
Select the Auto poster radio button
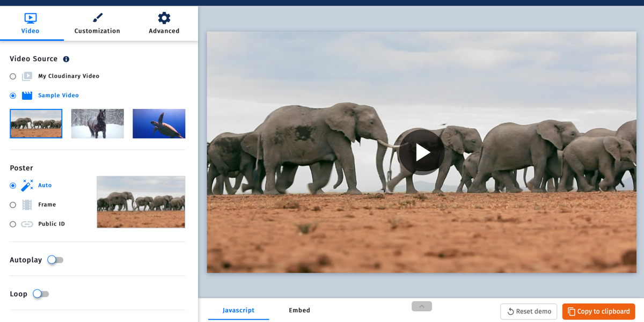pos(13,186)
